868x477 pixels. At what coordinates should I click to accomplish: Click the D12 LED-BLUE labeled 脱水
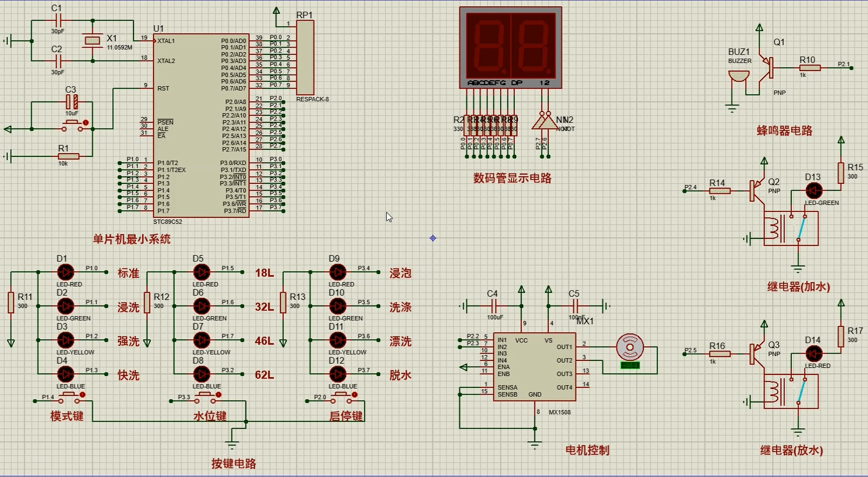click(338, 374)
